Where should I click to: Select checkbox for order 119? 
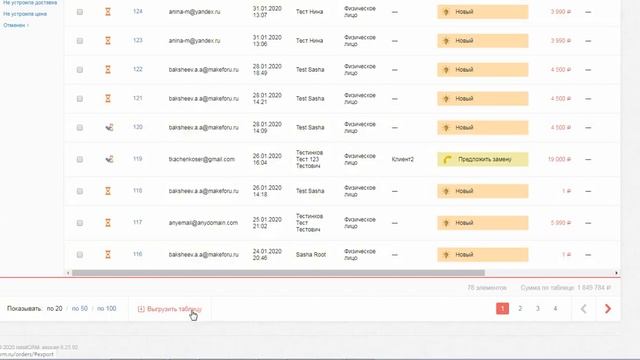pos(80,160)
